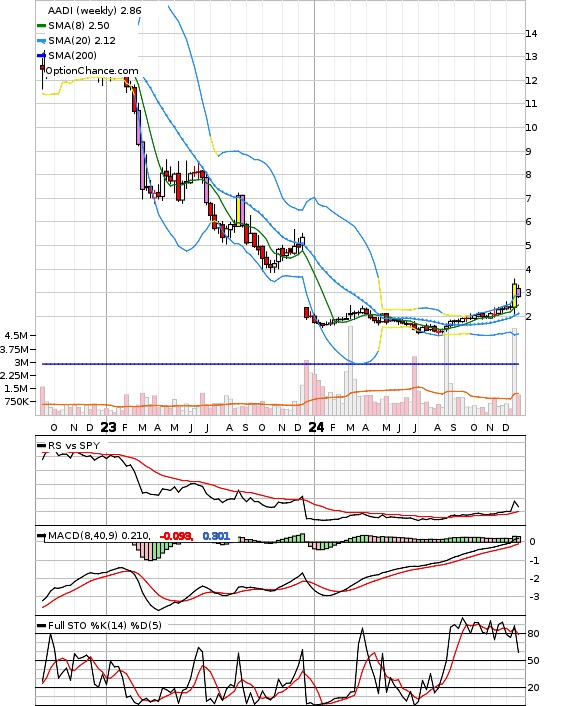Click the blue 0.301 MACD histogram value
Screen dimensions: 566x706
pos(216,536)
